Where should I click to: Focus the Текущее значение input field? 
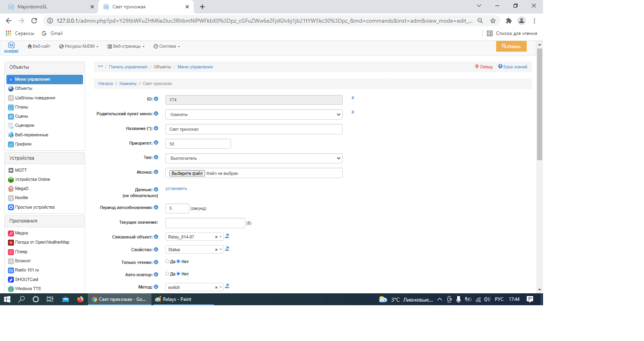(x=205, y=223)
